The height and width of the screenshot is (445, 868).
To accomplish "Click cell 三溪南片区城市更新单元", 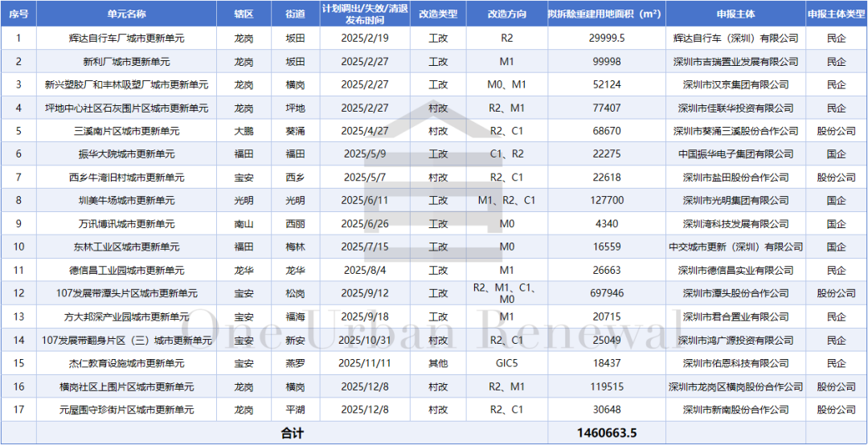I will (126, 131).
